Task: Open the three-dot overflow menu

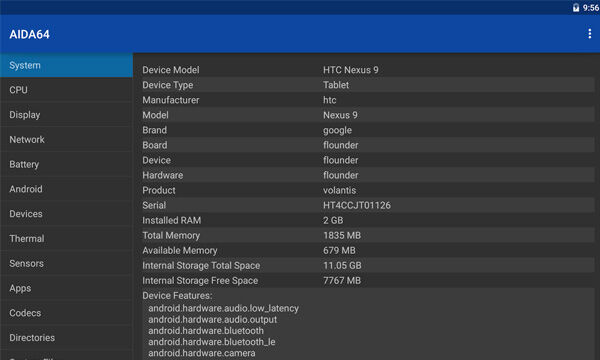Action: click(589, 34)
